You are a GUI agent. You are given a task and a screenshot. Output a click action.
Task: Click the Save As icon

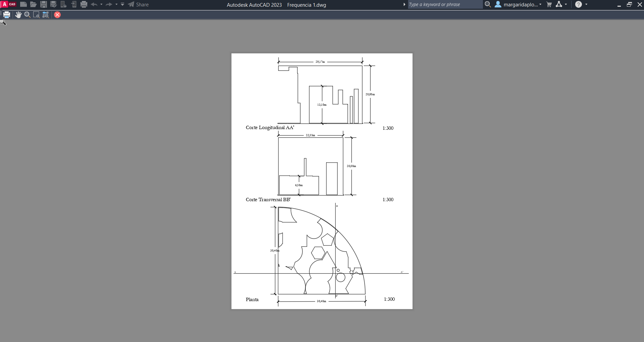[53, 4]
